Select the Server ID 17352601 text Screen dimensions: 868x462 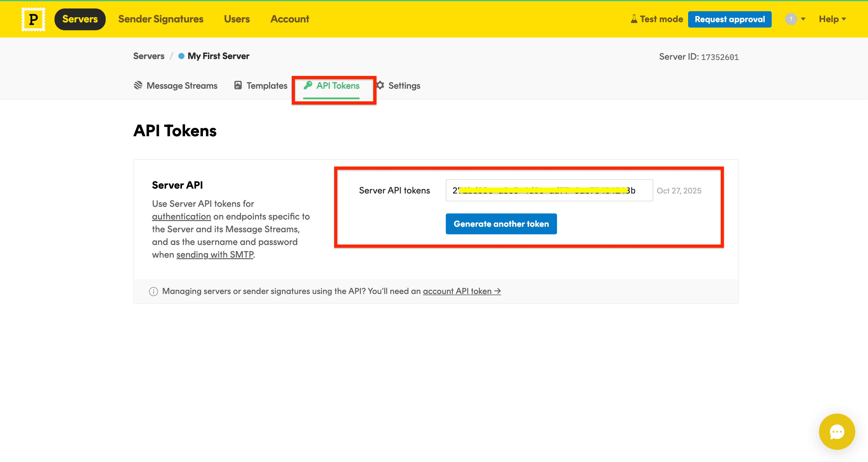click(699, 57)
